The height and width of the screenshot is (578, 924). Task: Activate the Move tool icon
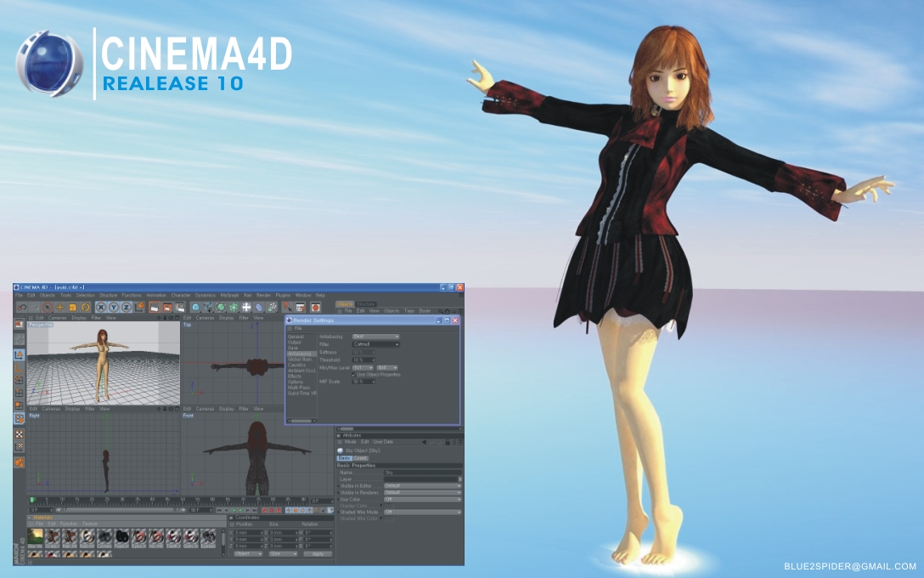pyautogui.click(x=60, y=308)
